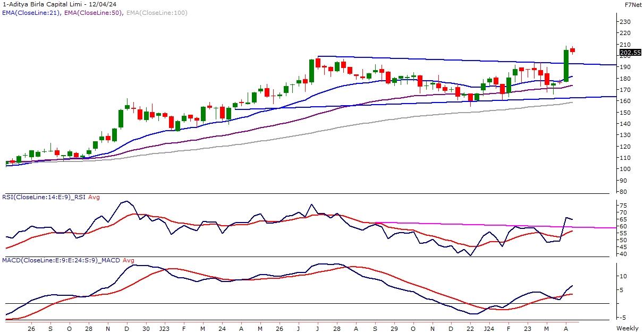
Task: Click the 80 price axis value
Action: click(623, 192)
